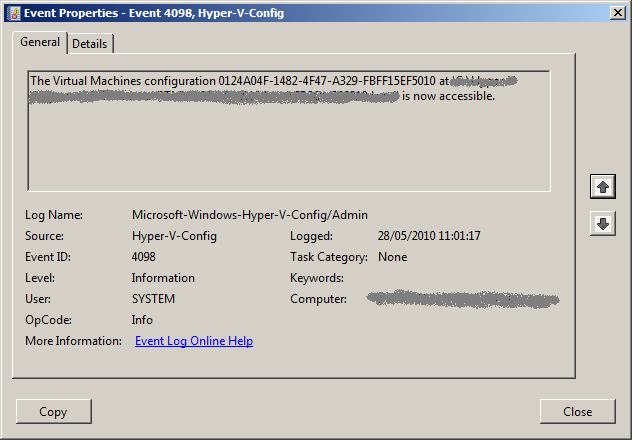Click the OpCode value Info
The image size is (632, 440).
(142, 320)
